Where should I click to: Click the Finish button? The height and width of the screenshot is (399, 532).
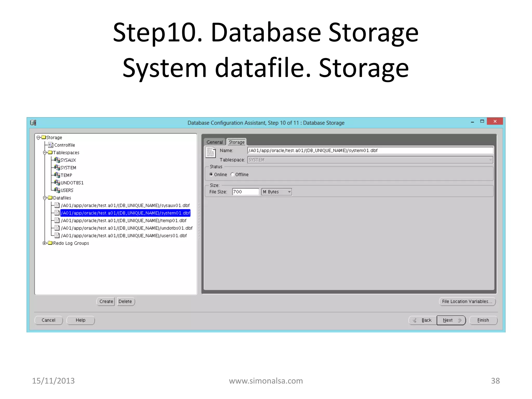pos(483,320)
